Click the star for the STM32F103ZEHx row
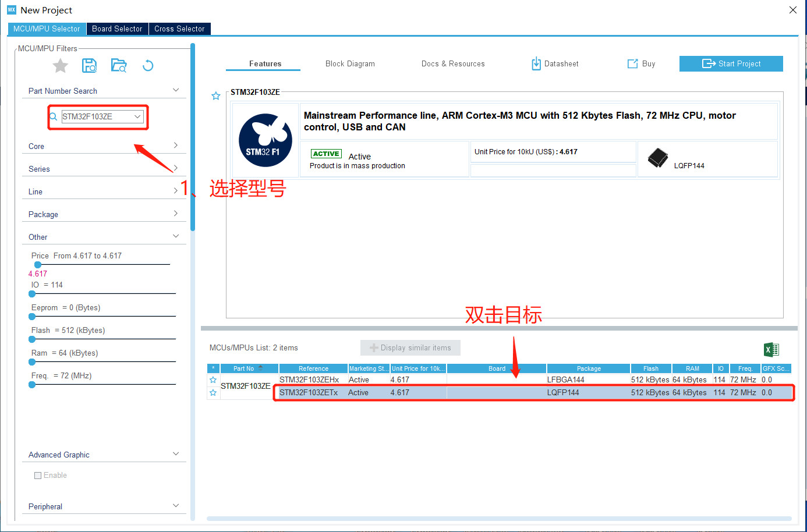807x532 pixels. point(213,380)
